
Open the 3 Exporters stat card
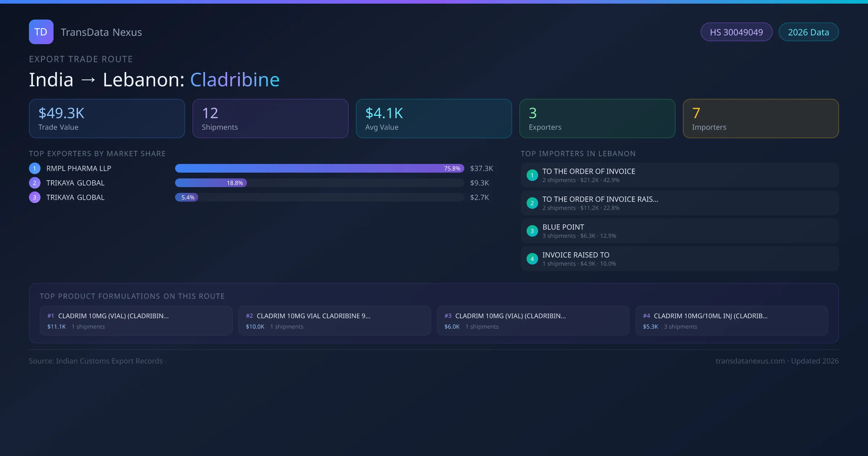597,118
